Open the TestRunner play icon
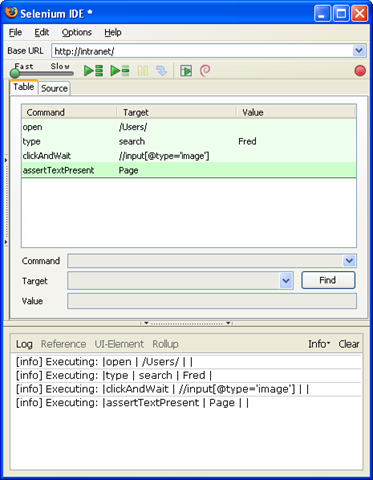This screenshot has width=373, height=480. (x=186, y=71)
